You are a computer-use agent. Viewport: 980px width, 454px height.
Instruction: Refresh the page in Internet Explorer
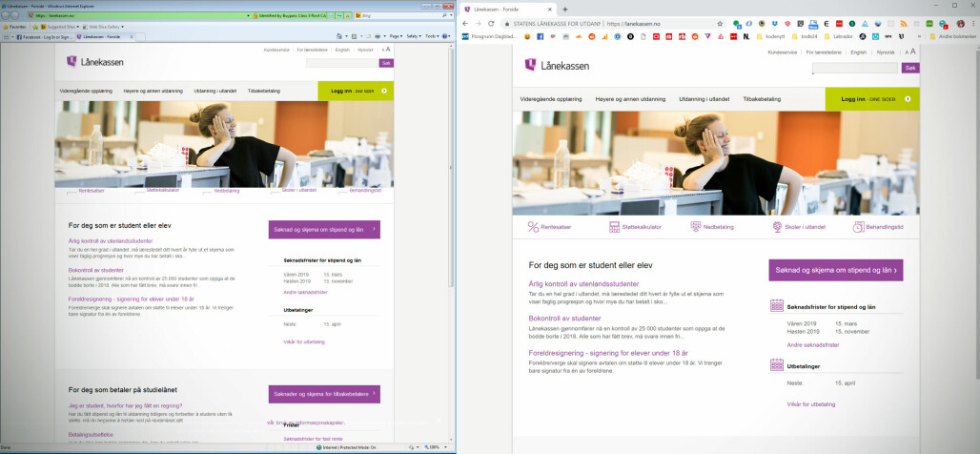pos(339,15)
